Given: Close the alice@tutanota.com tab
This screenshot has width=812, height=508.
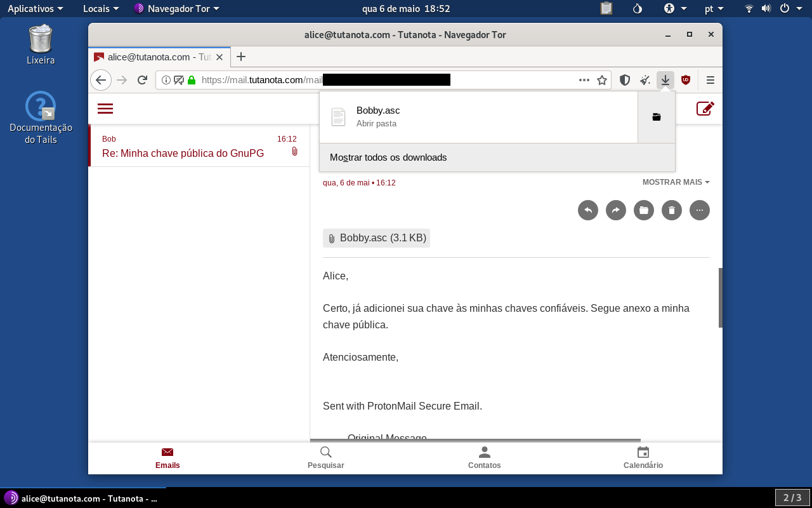Looking at the screenshot, I should pos(219,57).
